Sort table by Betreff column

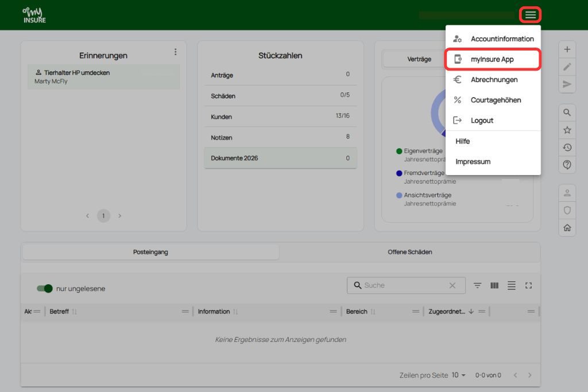(x=60, y=312)
